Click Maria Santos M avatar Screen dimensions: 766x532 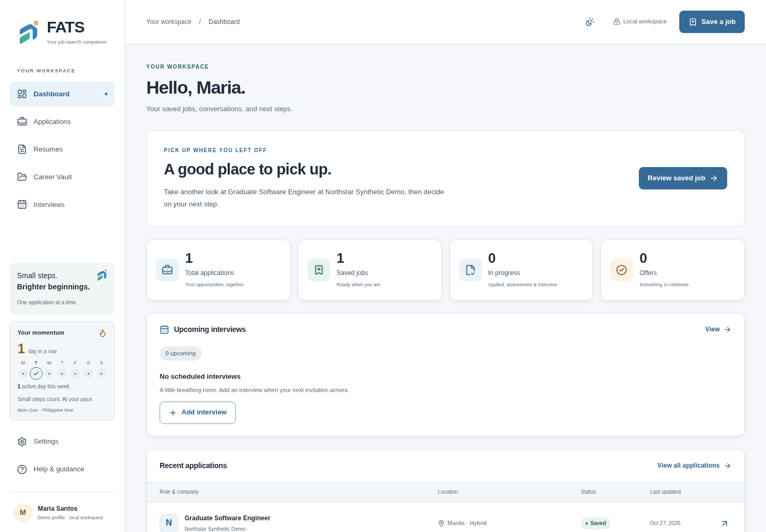(23, 513)
